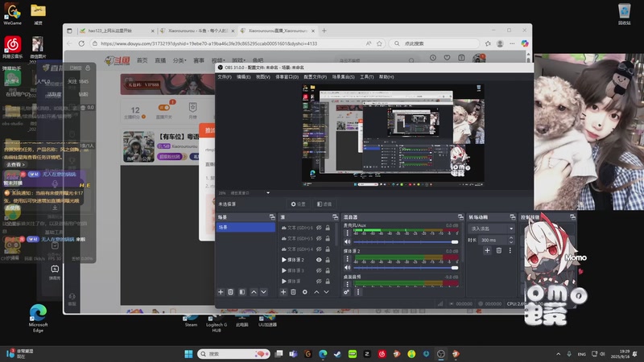
Task: Go to 首页 on Douyu site
Action: coord(142,60)
